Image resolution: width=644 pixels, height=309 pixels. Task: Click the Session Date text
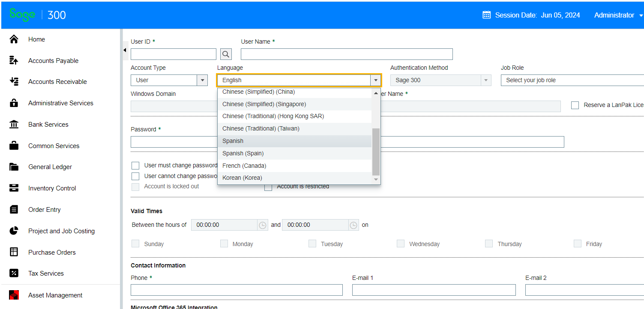pos(538,15)
